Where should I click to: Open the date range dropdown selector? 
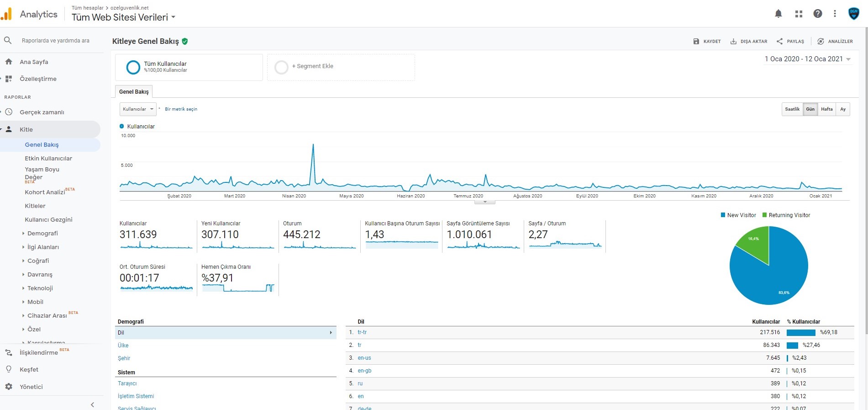click(x=808, y=59)
